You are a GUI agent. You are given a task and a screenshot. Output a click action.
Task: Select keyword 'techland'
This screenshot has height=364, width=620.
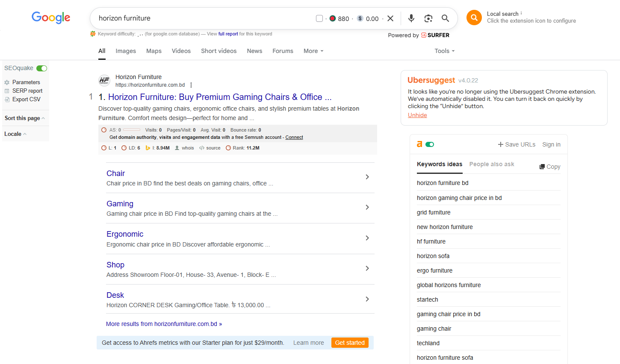pyautogui.click(x=428, y=343)
